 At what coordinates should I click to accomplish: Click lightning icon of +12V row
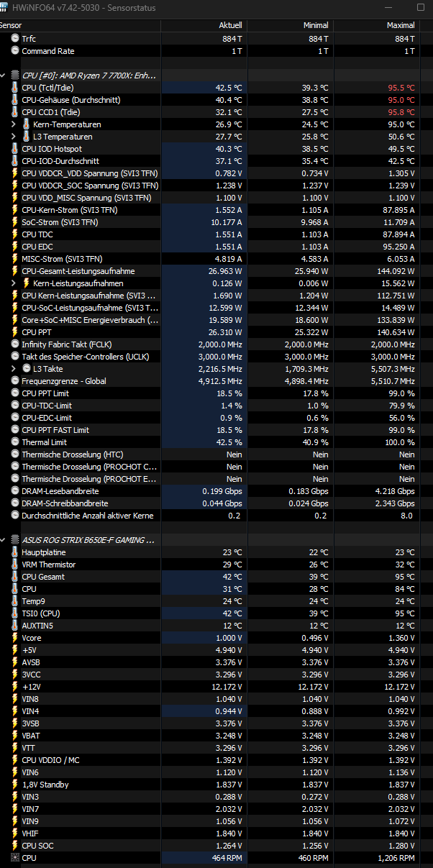pyautogui.click(x=15, y=687)
